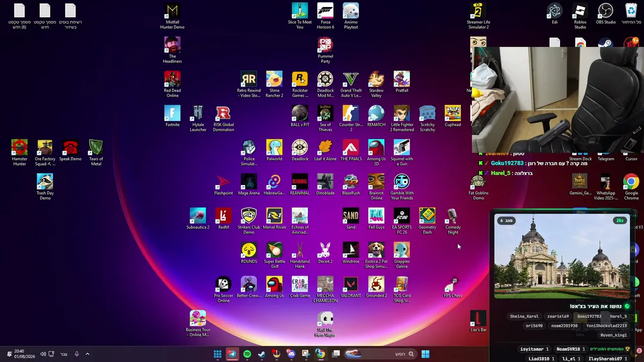Launch Grand Theft Auto V from the desktop
Image resolution: width=644 pixels, height=362 pixels.
pos(351,85)
